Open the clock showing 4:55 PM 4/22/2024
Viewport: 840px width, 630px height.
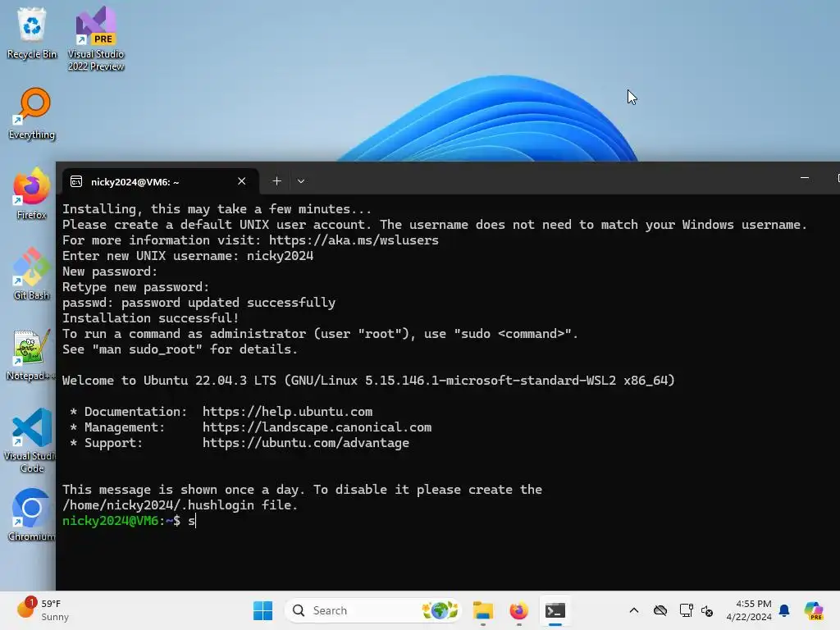click(x=749, y=610)
